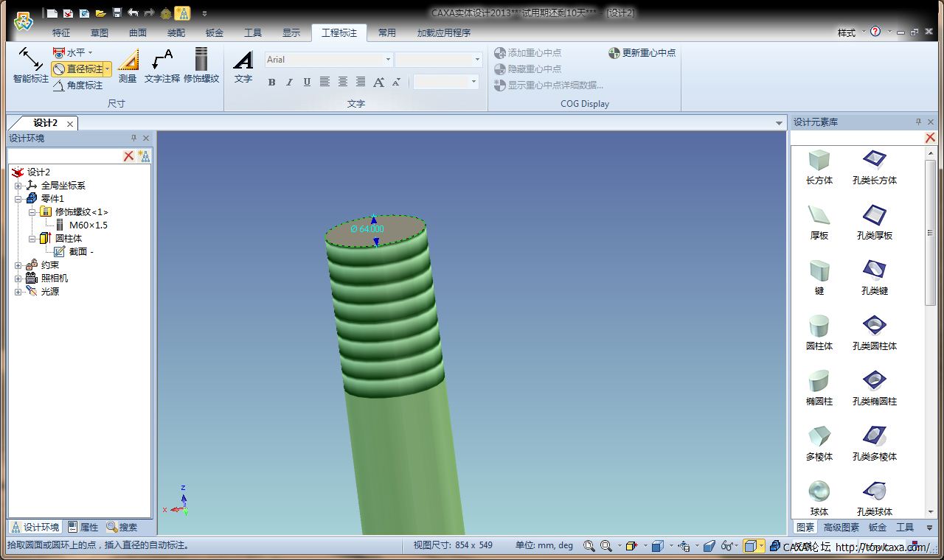Click the 修饰螺纹 cosmetic thread tool
Image resolution: width=944 pixels, height=560 pixels.
point(201,65)
